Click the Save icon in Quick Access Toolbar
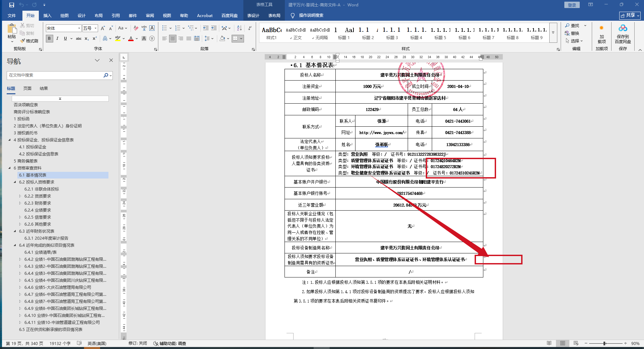This screenshot has height=349, width=644. click(x=12, y=5)
